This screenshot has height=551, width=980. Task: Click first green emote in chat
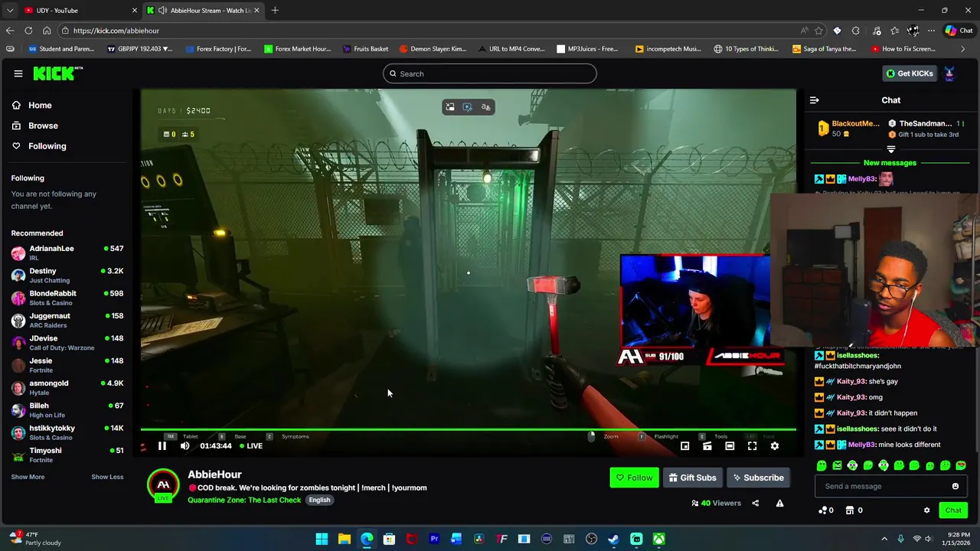(822, 465)
